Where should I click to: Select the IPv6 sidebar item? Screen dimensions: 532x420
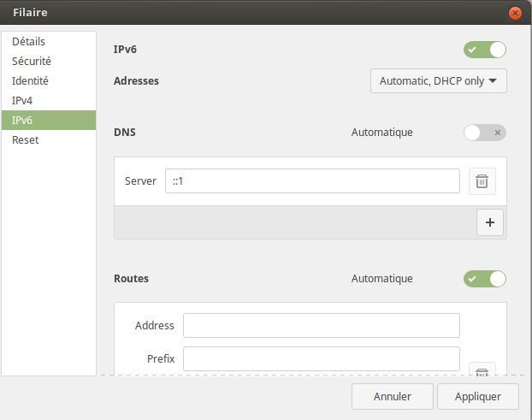click(x=49, y=121)
